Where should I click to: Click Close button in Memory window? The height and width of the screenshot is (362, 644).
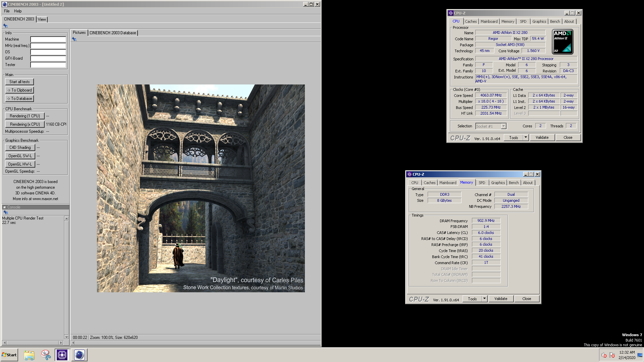pyautogui.click(x=527, y=299)
